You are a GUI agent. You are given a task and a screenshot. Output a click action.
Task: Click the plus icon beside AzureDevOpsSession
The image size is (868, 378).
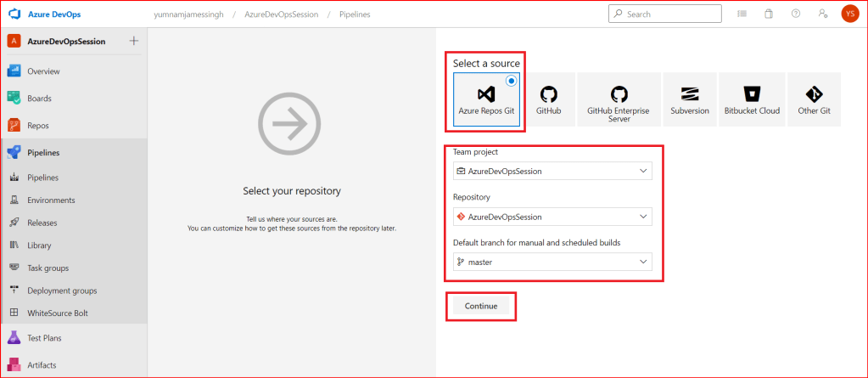[133, 42]
